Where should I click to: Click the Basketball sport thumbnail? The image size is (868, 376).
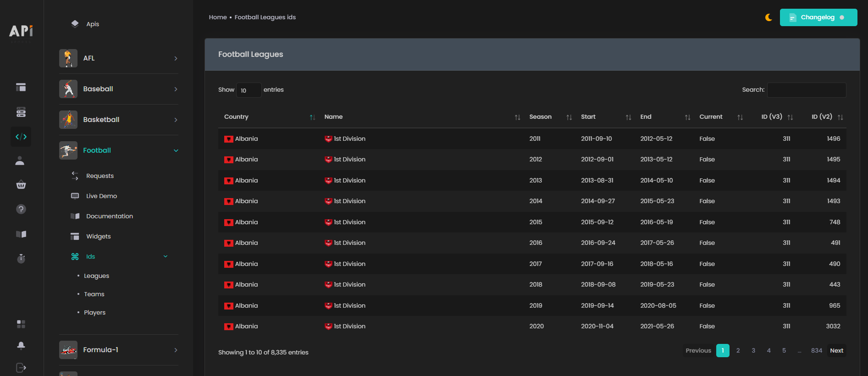point(68,120)
